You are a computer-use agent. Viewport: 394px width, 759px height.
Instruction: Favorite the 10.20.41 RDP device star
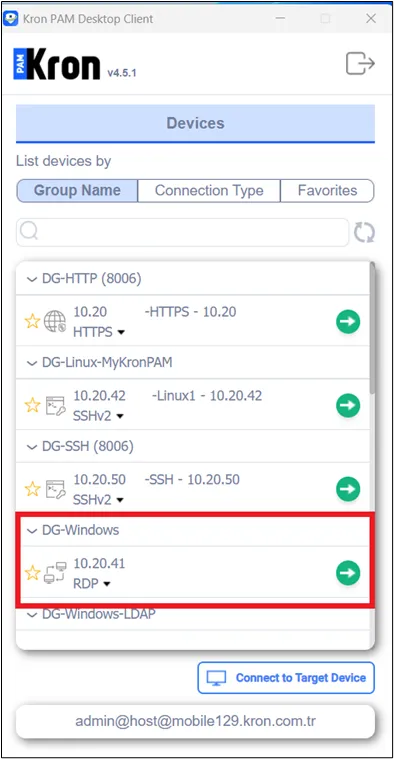tap(32, 573)
